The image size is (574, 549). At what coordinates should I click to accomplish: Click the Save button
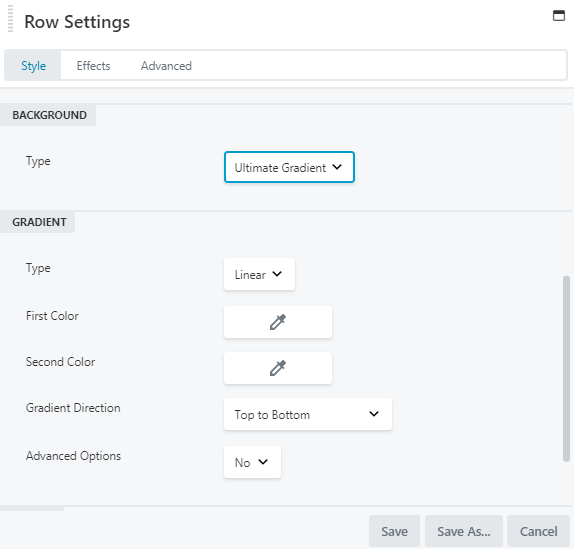[394, 531]
